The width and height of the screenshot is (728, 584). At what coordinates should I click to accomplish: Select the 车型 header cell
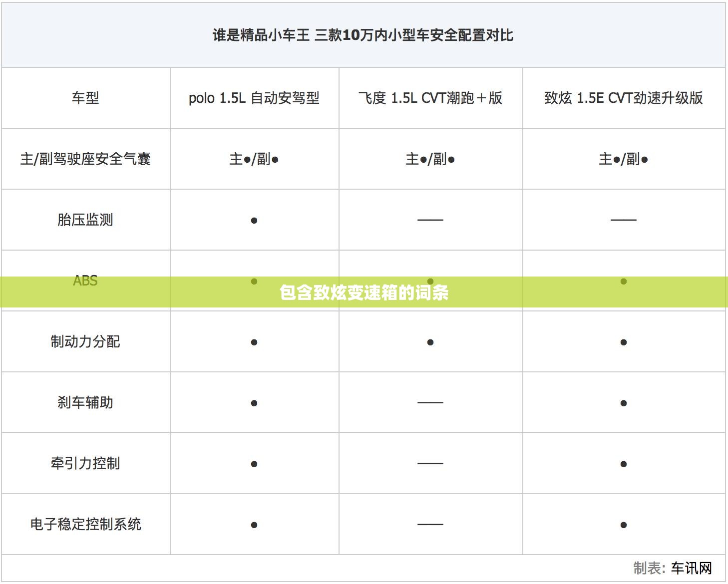[x=85, y=98]
